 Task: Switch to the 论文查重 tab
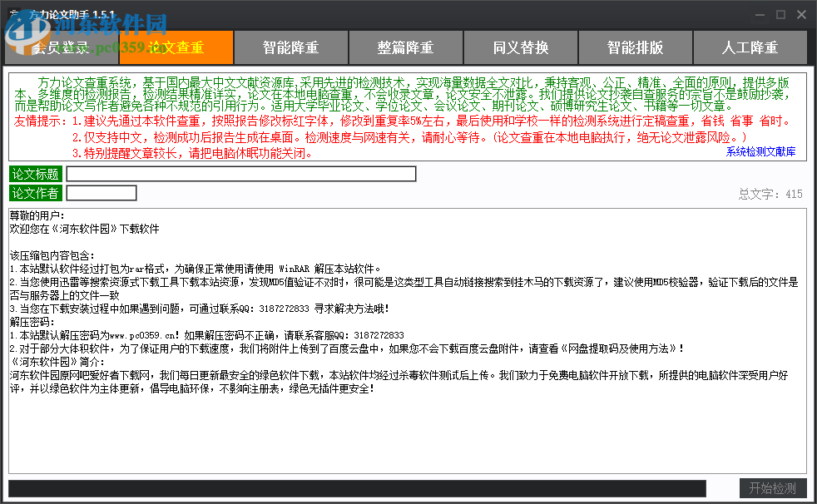click(175, 47)
